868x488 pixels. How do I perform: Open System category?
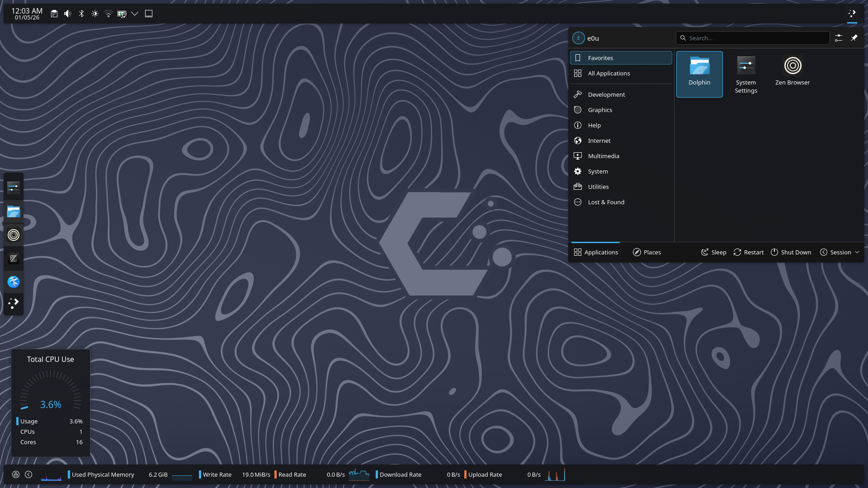tap(621, 171)
